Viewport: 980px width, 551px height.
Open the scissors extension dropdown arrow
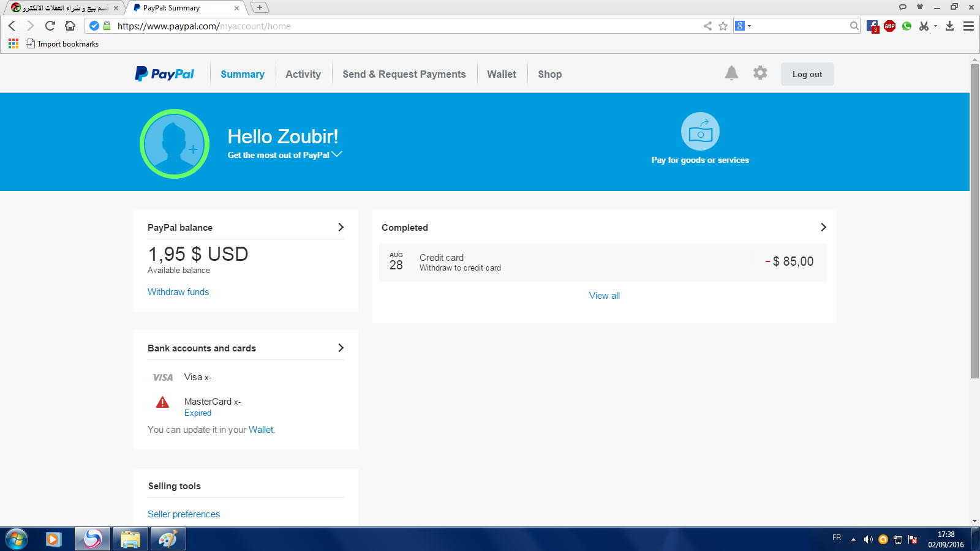[x=935, y=26]
